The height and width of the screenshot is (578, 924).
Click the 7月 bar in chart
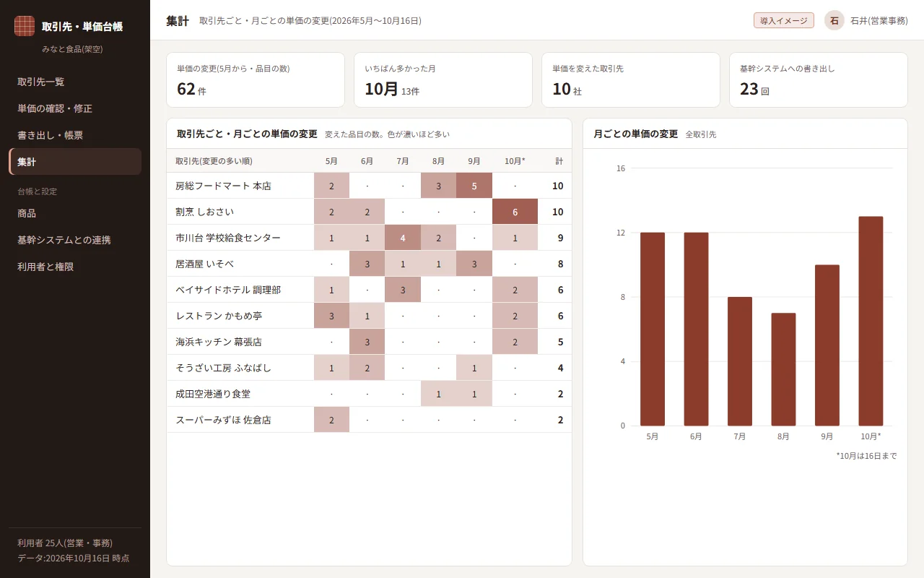[x=740, y=361]
